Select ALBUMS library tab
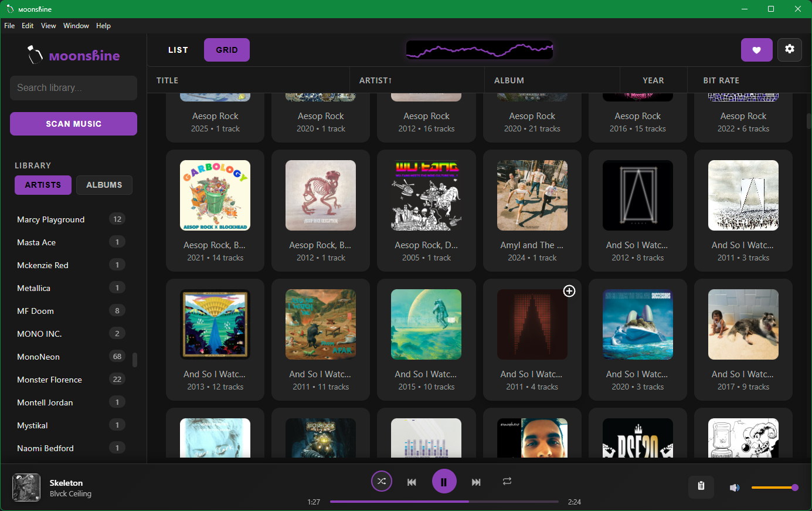Image resolution: width=812 pixels, height=511 pixels. tap(104, 185)
